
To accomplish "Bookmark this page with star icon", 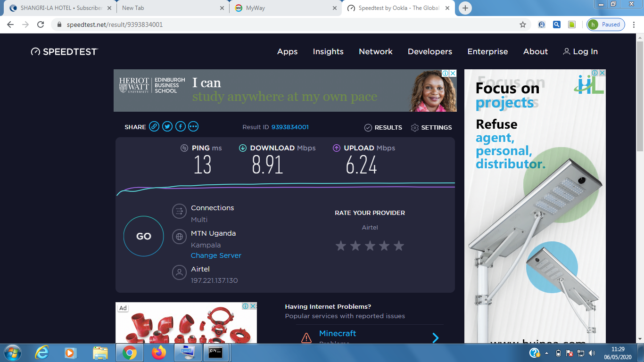I will [x=523, y=25].
